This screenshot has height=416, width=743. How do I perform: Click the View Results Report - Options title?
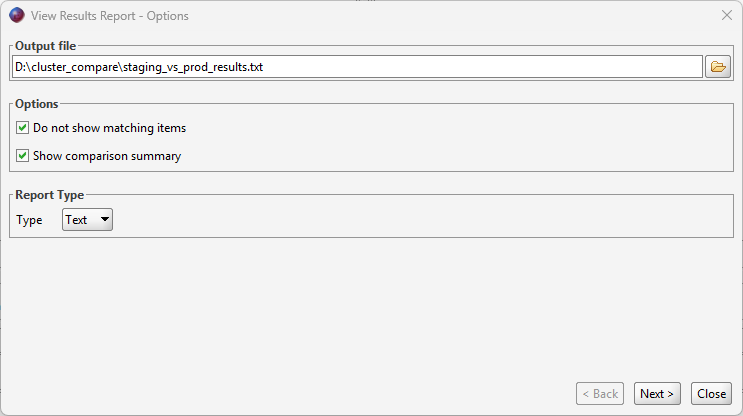click(109, 16)
